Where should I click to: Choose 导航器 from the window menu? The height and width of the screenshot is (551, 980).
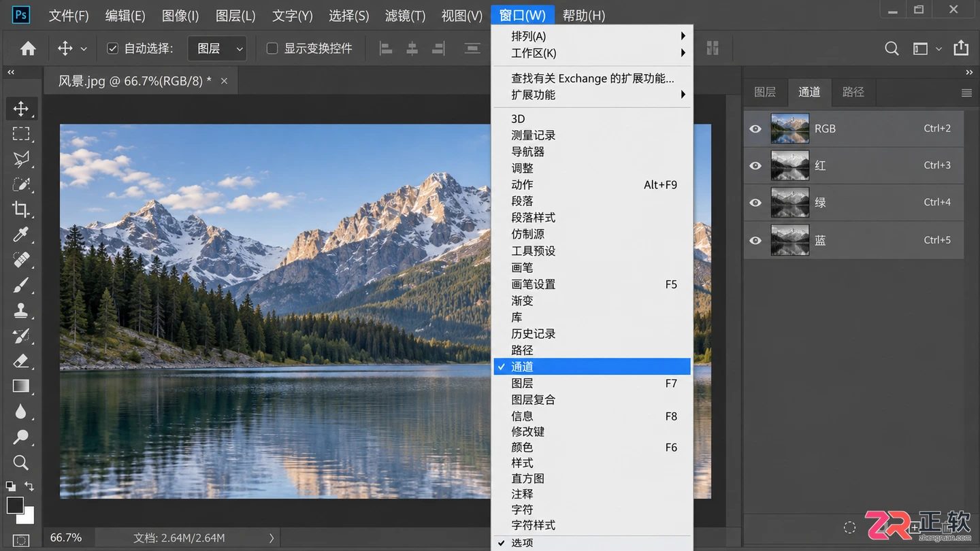(592, 152)
